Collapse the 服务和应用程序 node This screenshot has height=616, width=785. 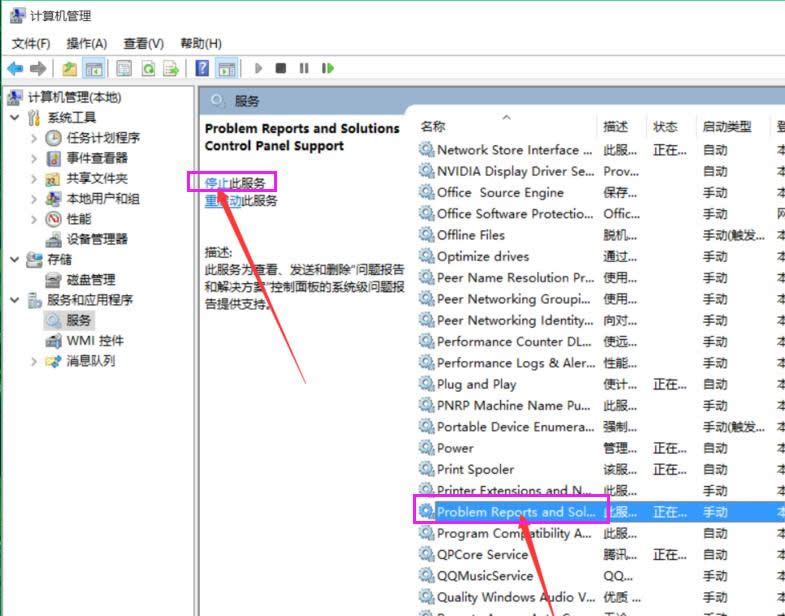15,300
